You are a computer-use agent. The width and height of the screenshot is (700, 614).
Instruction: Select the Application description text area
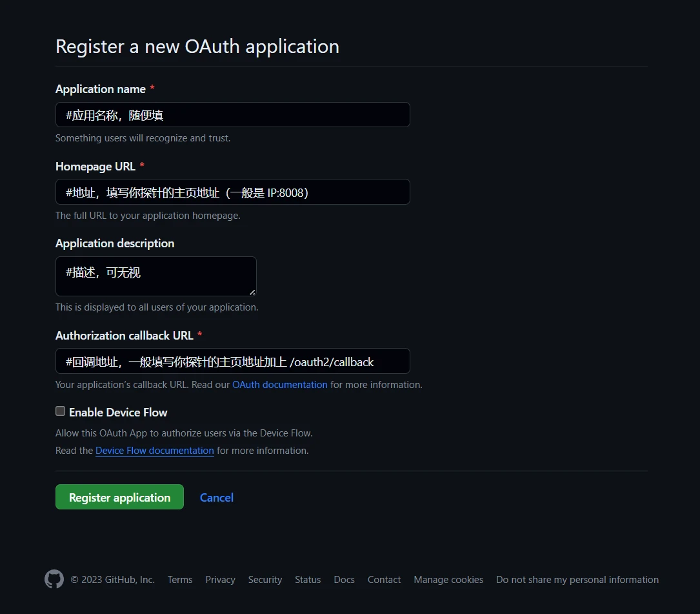click(x=155, y=276)
